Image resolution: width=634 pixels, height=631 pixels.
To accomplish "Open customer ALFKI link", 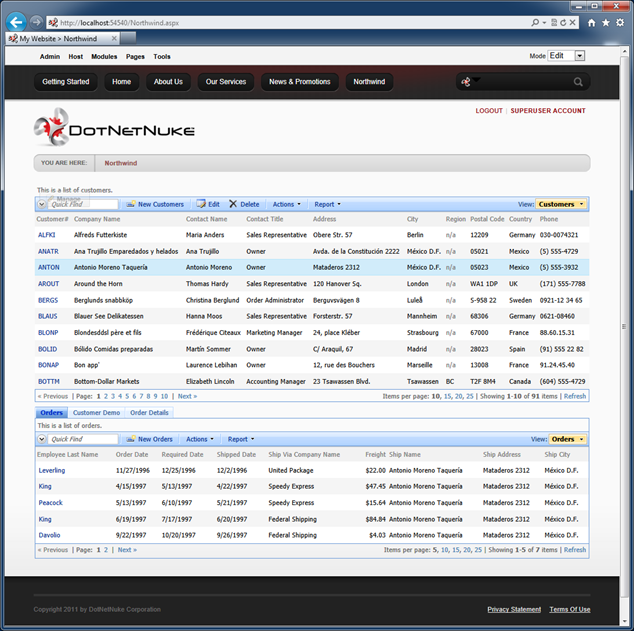I will pos(46,235).
